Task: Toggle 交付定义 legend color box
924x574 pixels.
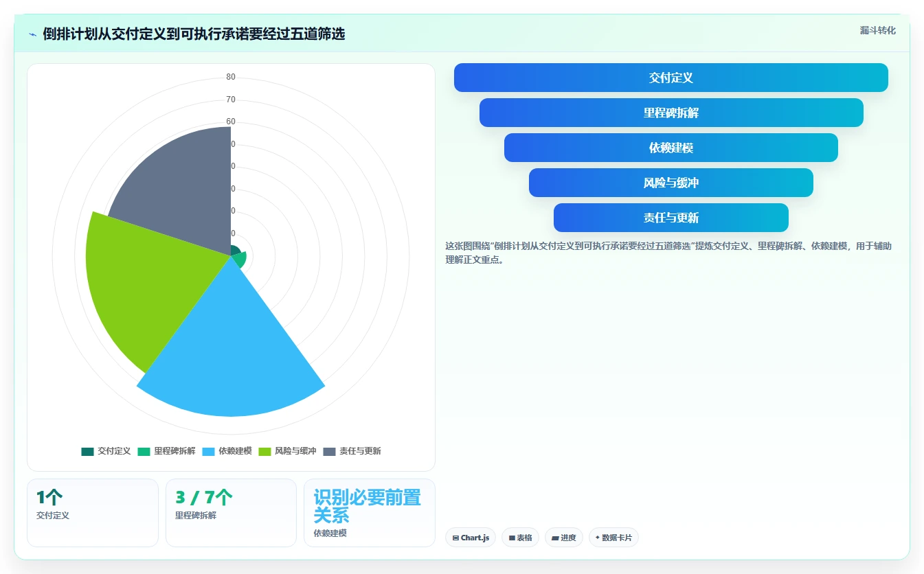Action: 87,451
